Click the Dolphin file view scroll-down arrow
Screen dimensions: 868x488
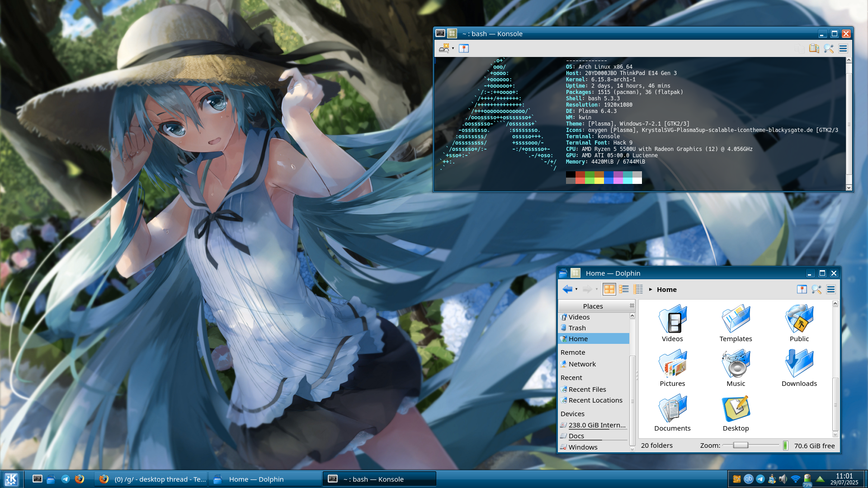(x=835, y=434)
